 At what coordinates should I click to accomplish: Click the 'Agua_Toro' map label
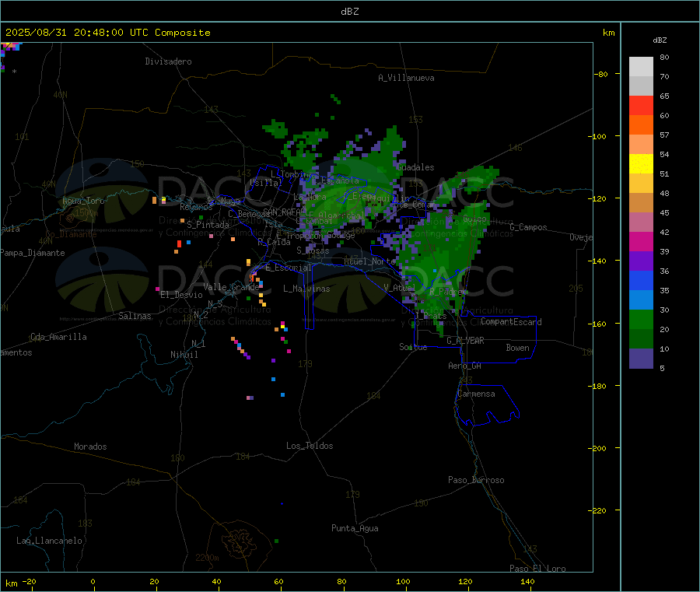click(83, 201)
